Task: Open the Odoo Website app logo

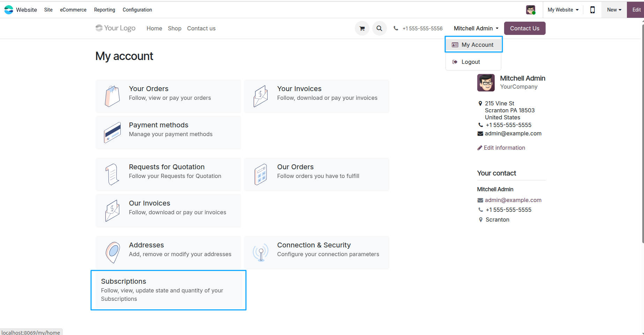Action: (x=9, y=10)
